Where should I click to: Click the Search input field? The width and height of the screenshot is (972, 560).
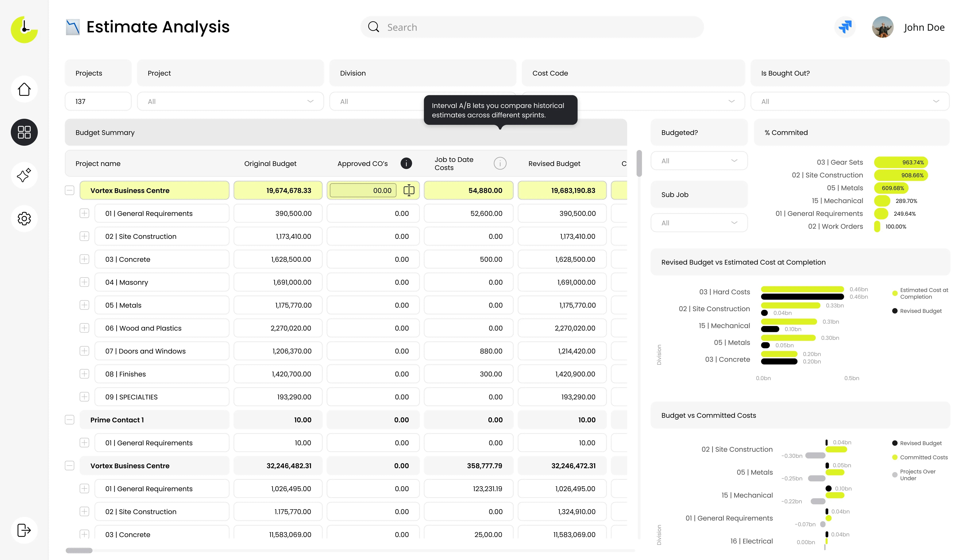point(532,27)
